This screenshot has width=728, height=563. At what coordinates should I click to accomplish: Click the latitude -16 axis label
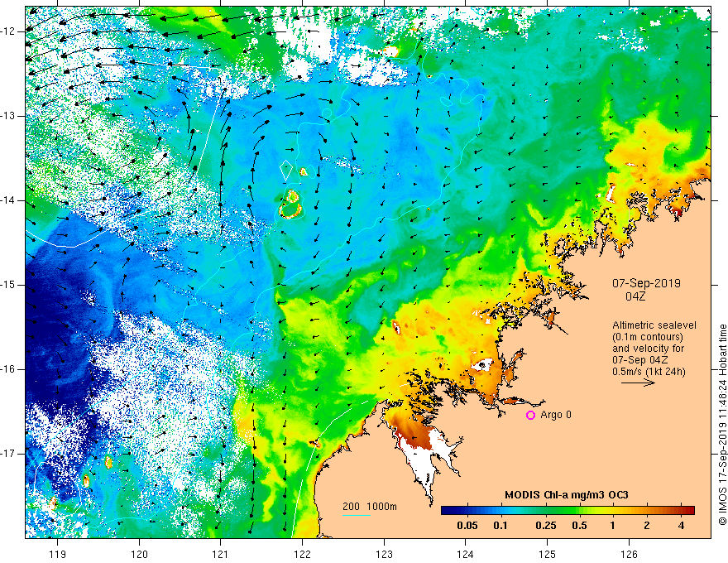pos(9,369)
